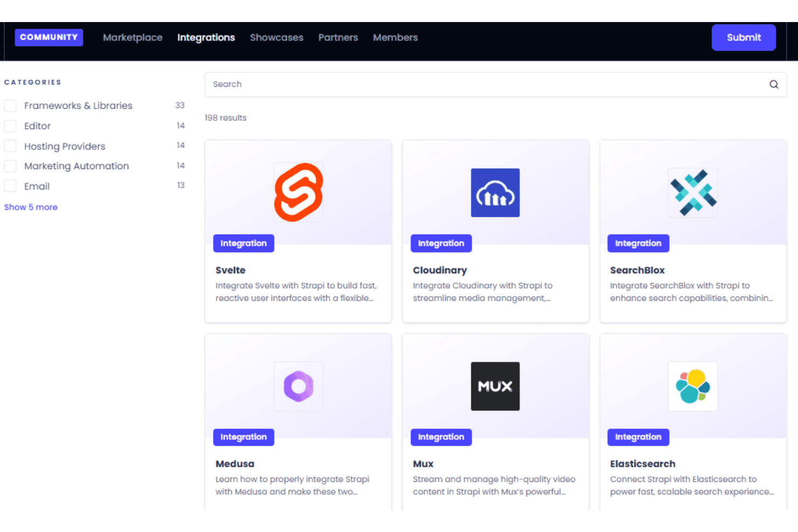
Task: Go to the Showcases tab
Action: [277, 37]
